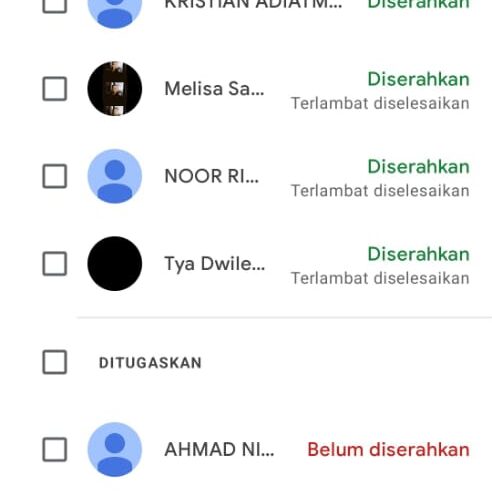Click AHMAD NI... default avatar icon
The width and height of the screenshot is (492, 500).
pyautogui.click(x=115, y=449)
